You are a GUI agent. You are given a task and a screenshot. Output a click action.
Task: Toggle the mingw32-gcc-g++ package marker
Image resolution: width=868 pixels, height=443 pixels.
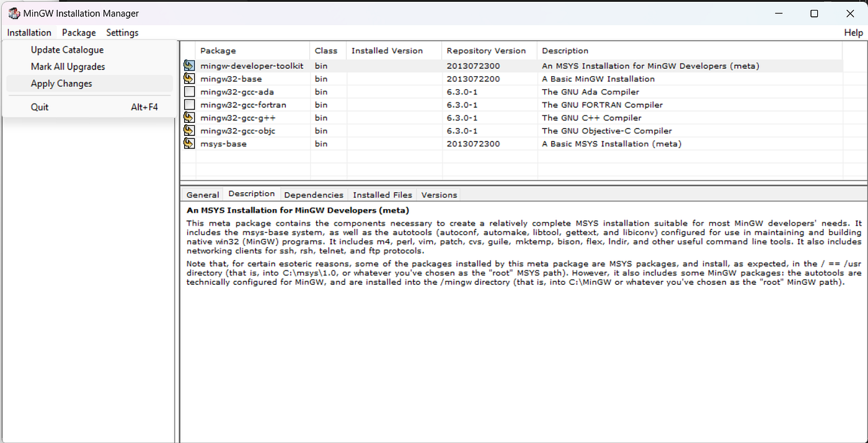pyautogui.click(x=189, y=118)
